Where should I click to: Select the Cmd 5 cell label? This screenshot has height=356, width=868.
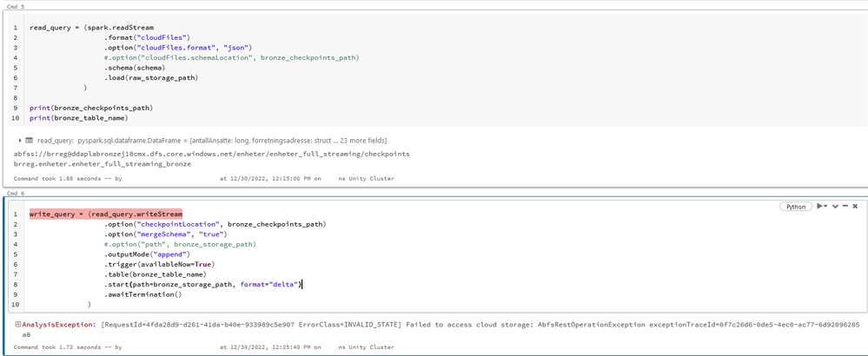(x=17, y=6)
